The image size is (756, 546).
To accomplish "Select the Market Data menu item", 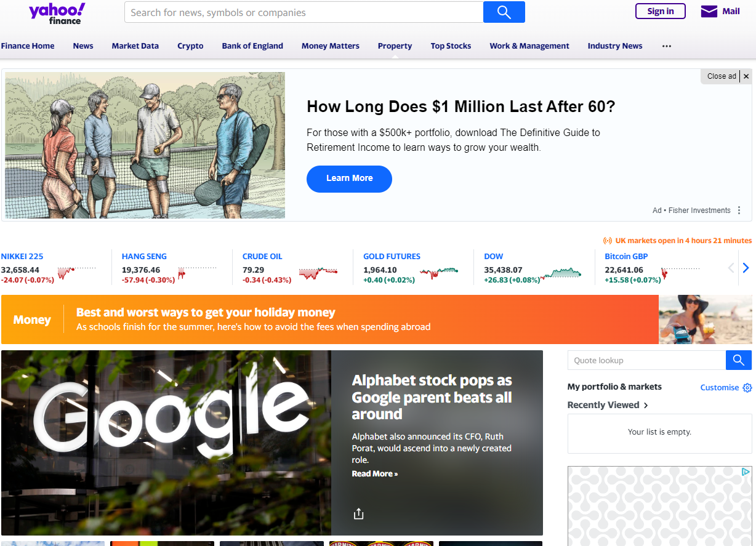I will 135,46.
